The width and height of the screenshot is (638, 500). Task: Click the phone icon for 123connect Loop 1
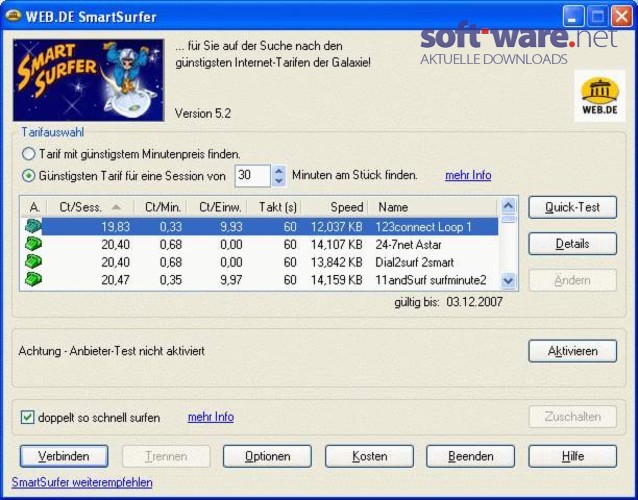pyautogui.click(x=33, y=226)
